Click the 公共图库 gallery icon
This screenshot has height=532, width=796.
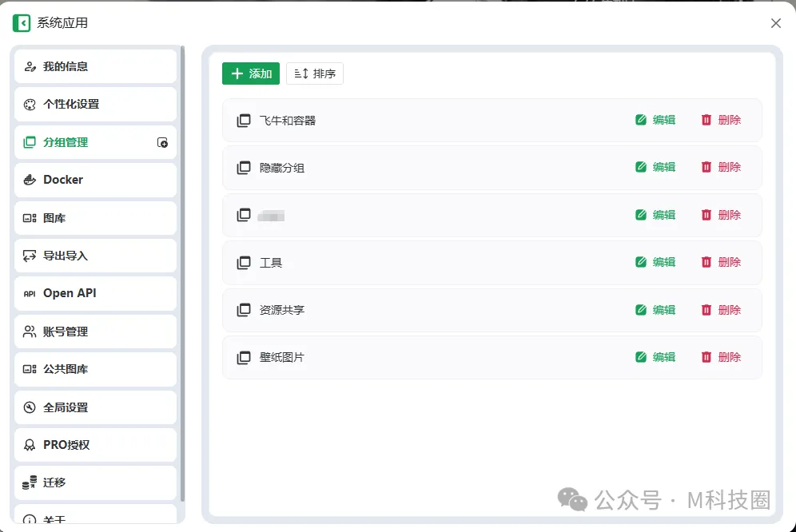30,369
